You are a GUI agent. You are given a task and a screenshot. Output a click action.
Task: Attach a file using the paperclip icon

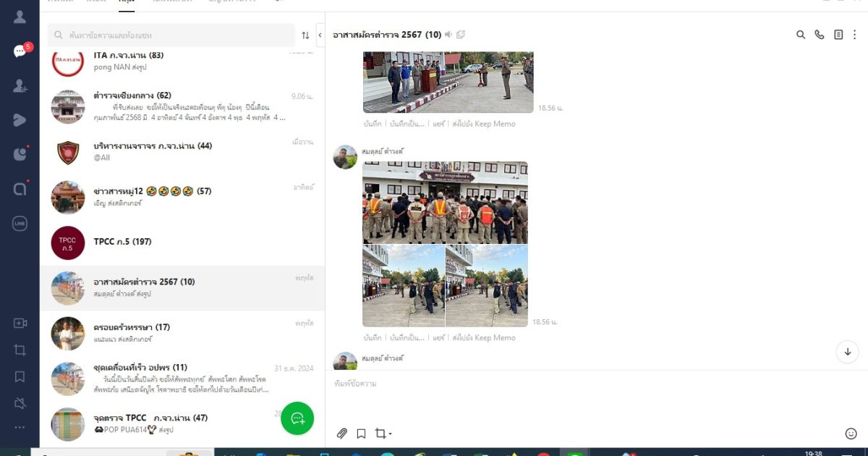342,434
